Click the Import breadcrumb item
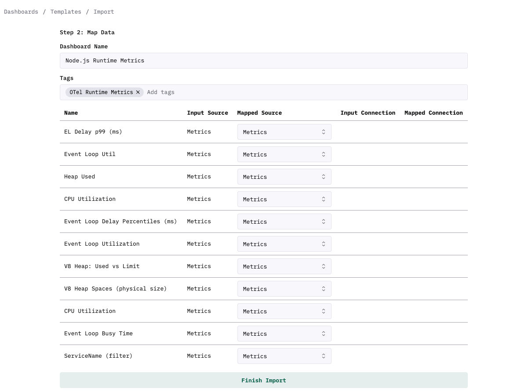 [104, 12]
